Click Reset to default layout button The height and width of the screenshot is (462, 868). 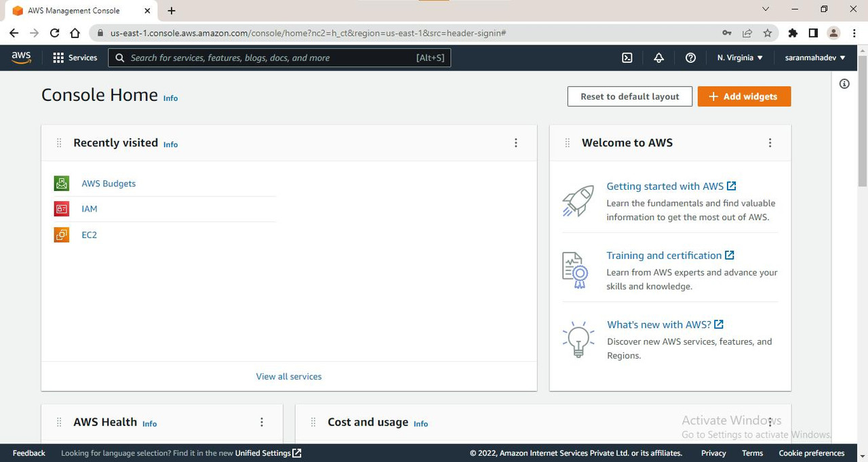coord(630,96)
